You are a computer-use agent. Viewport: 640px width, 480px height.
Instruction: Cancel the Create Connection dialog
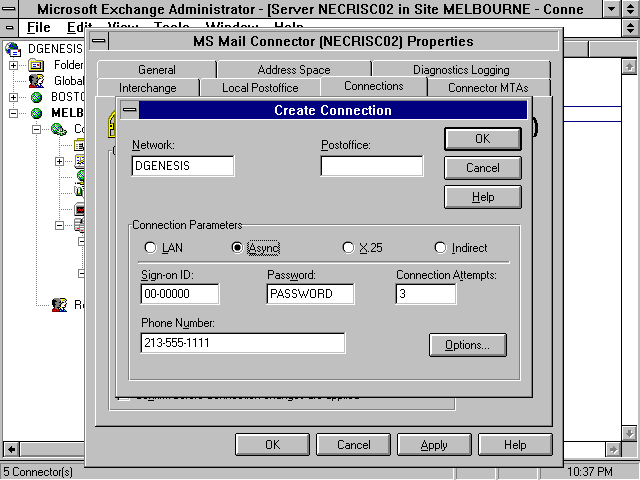tap(482, 168)
